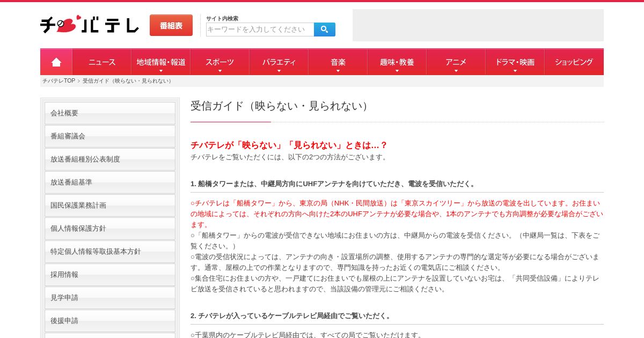
Task: Open 放送番組基準 in the sidebar
Action: pyautogui.click(x=110, y=182)
